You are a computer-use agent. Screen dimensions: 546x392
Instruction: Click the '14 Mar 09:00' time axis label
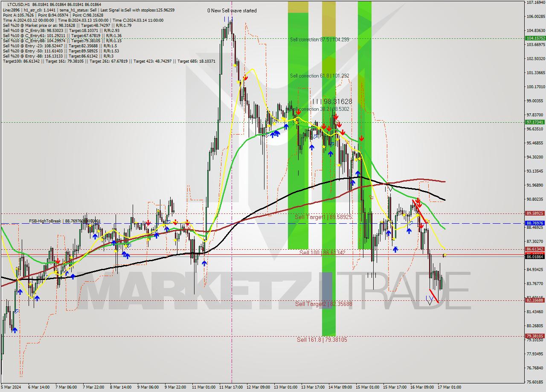click(x=340, y=387)
